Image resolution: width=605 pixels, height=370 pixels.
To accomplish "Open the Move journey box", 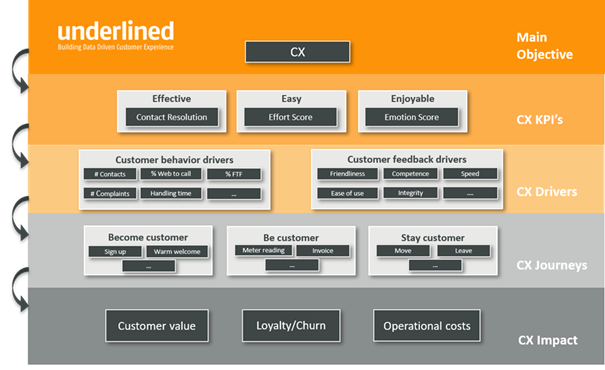I will [403, 251].
